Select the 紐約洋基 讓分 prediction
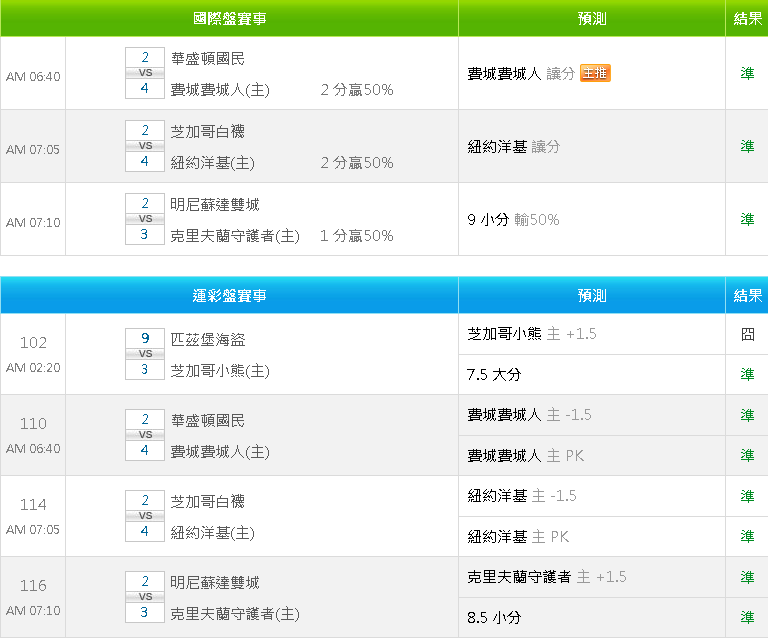The height and width of the screenshot is (639, 768). click(x=513, y=146)
